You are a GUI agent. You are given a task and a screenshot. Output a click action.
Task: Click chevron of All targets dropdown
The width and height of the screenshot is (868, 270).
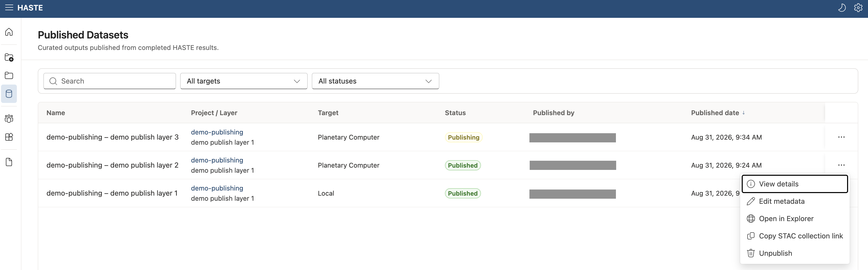point(296,81)
